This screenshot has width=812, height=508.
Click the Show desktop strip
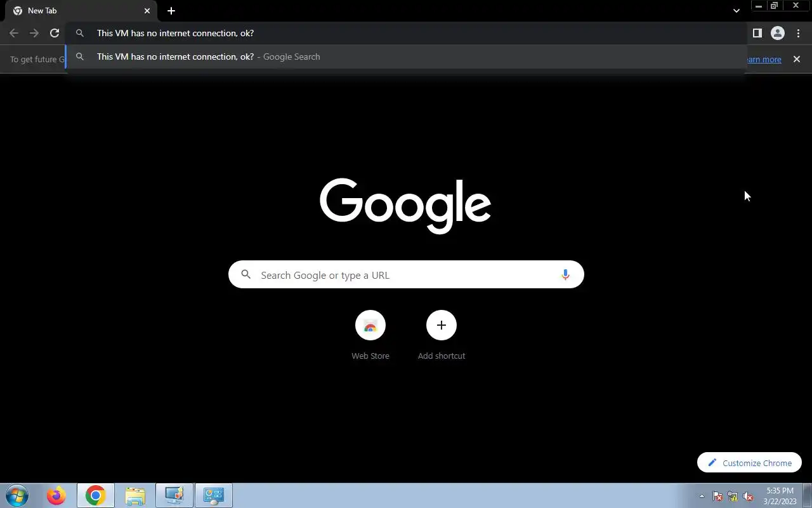[807, 495]
